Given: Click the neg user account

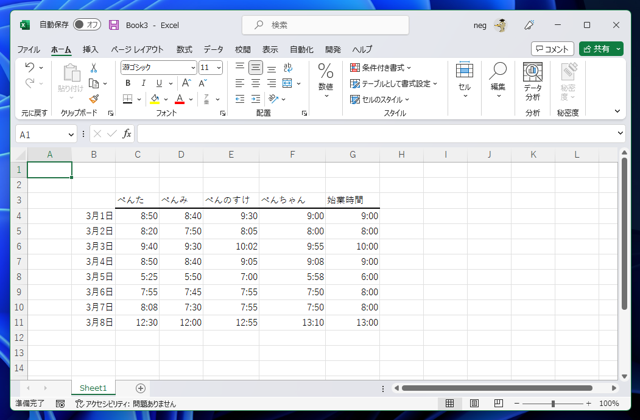Looking at the screenshot, I should coord(480,25).
